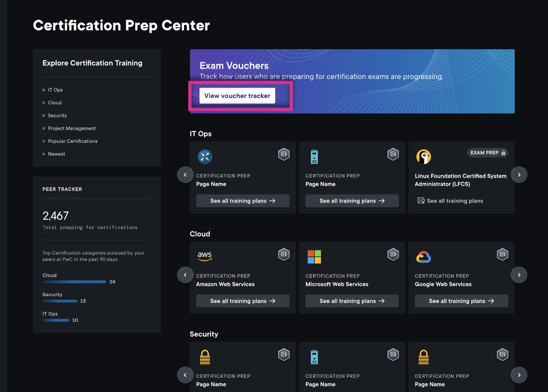Open See all training plans for Amazon Web Services
Viewport: 548px width, 392px height.
[243, 301]
